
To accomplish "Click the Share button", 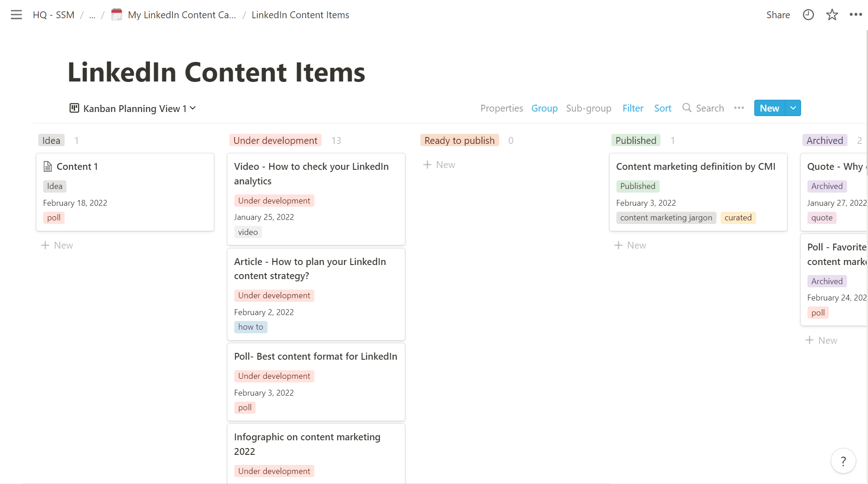I will point(777,15).
